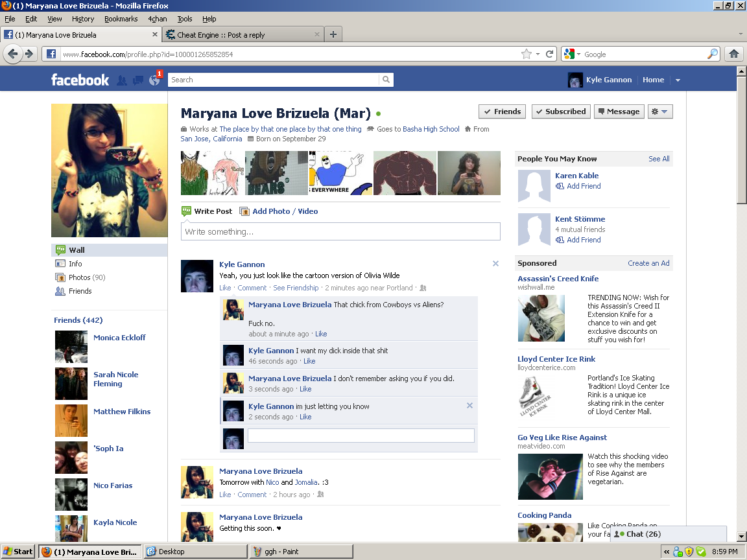
Task: Toggle the Friends checkmark button
Action: coord(502,111)
